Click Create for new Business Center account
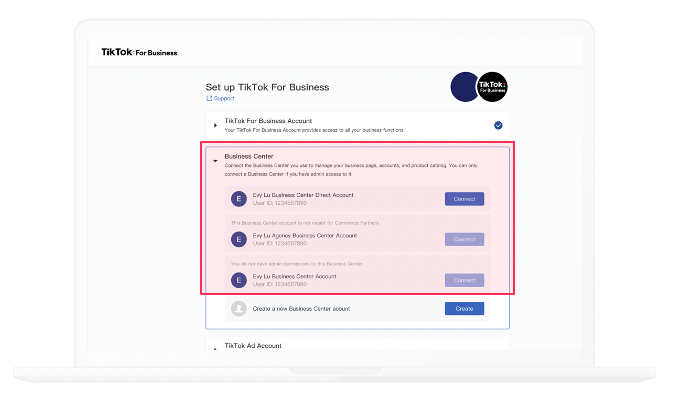This screenshot has height=398, width=676. tap(464, 309)
